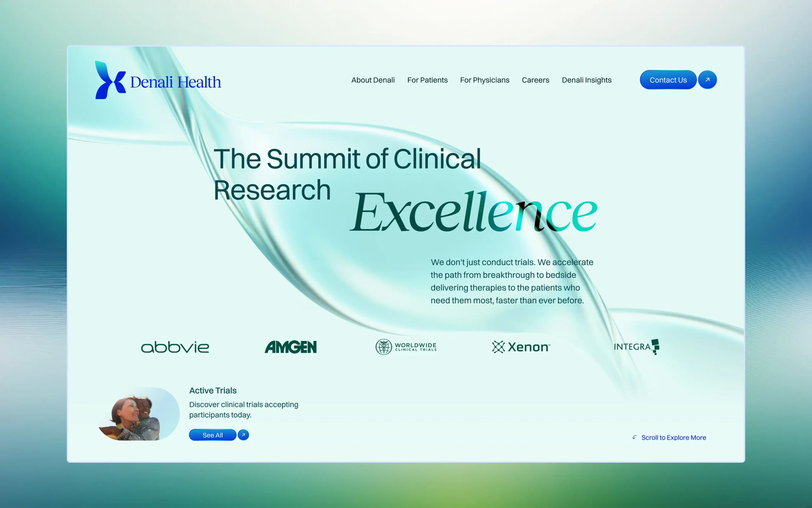This screenshot has height=508, width=812.
Task: Click the Amgen partner logo
Action: pyautogui.click(x=291, y=347)
